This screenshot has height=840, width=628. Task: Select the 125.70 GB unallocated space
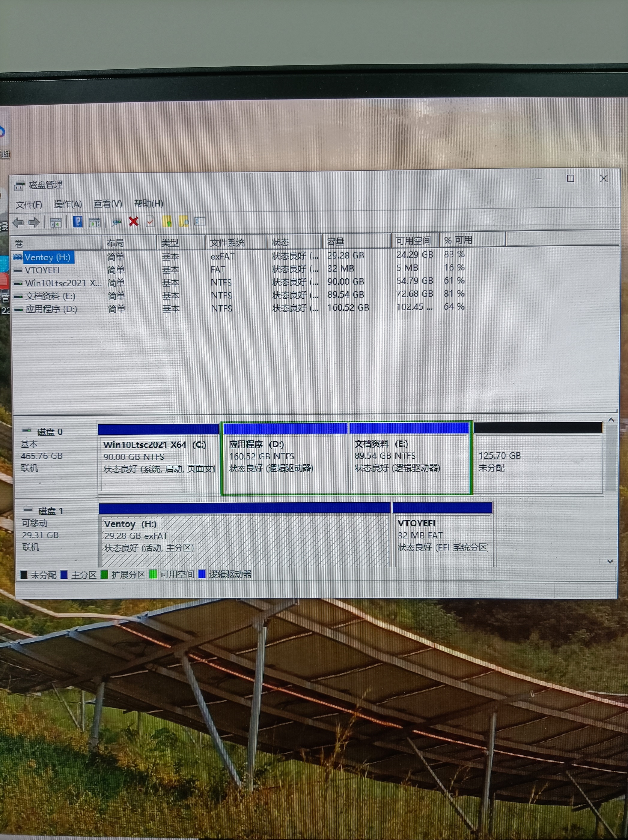pos(538,457)
